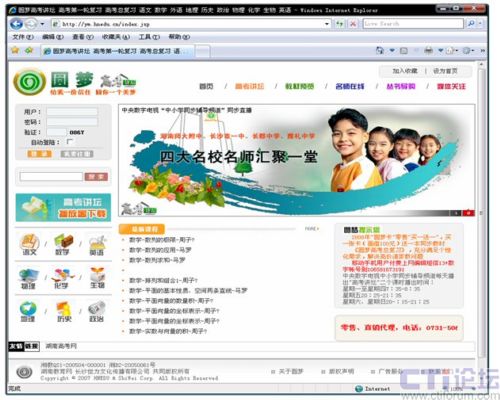Open the 文件 menu
Screen dimensions: 500x400
(23, 37)
